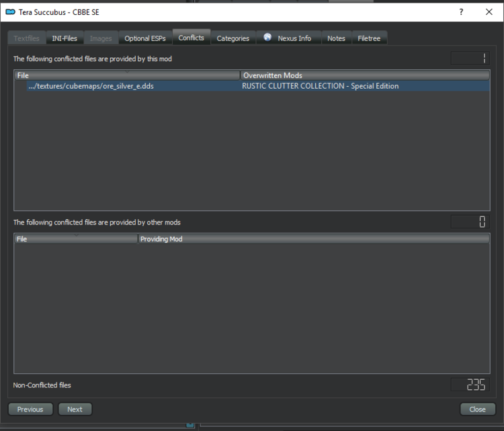This screenshot has height=431, width=504.
Task: Click the Images tab
Action: click(101, 38)
